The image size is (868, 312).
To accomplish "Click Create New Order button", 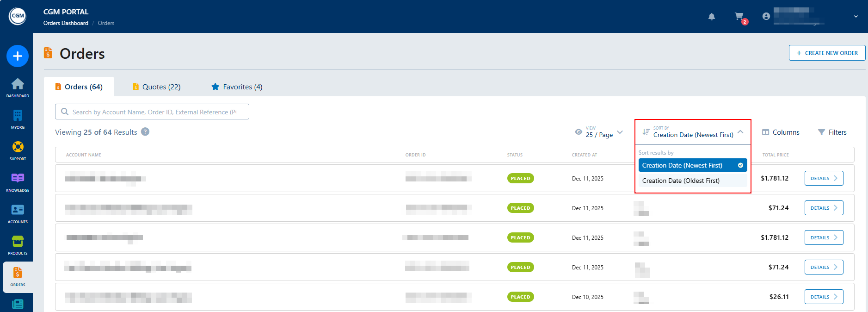I will pos(827,53).
